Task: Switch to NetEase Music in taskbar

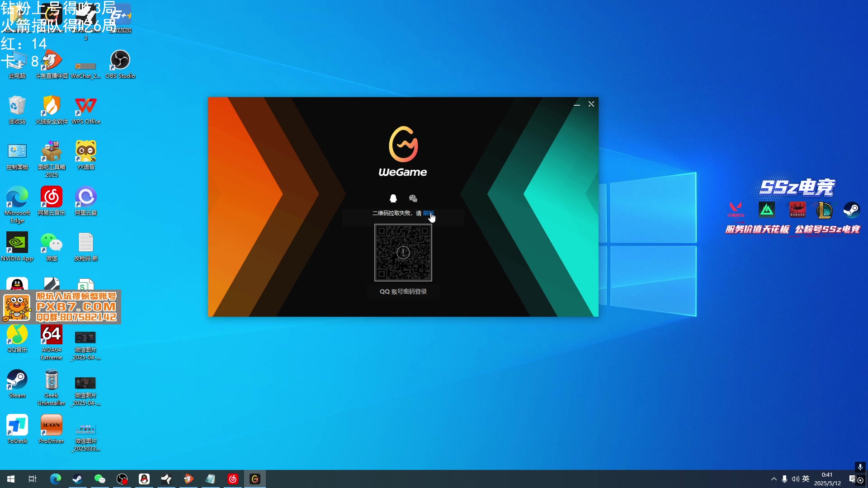Action: (233, 479)
